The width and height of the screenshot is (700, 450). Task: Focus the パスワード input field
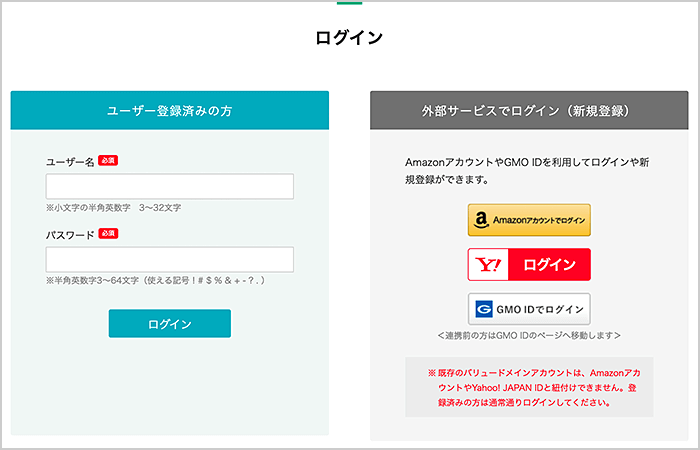[169, 260]
